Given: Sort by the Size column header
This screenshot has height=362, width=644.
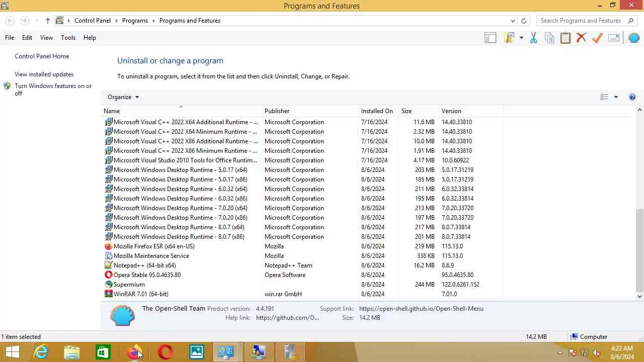Looking at the screenshot, I should pyautogui.click(x=419, y=111).
